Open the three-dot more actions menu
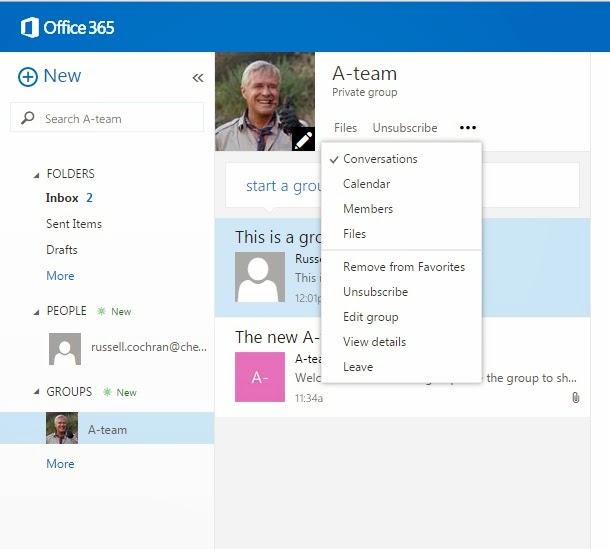Screen dimensions: 610x549 468,128
